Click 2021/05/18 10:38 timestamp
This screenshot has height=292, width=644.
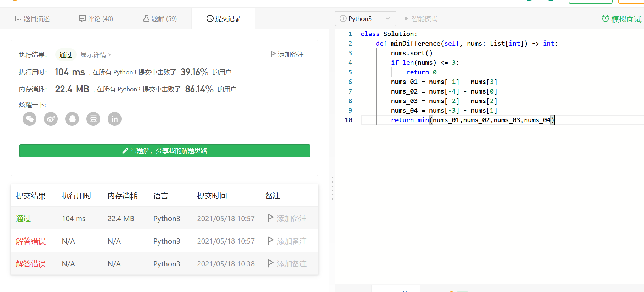226,264
